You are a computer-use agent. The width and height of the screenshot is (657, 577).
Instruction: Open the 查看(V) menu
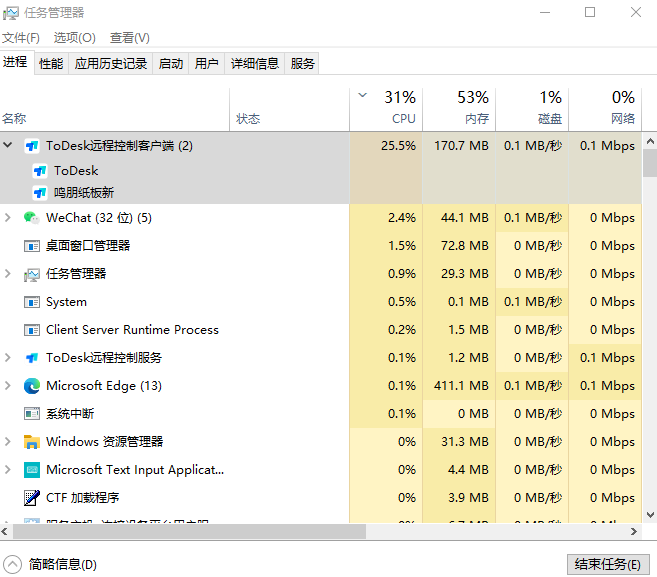[129, 38]
